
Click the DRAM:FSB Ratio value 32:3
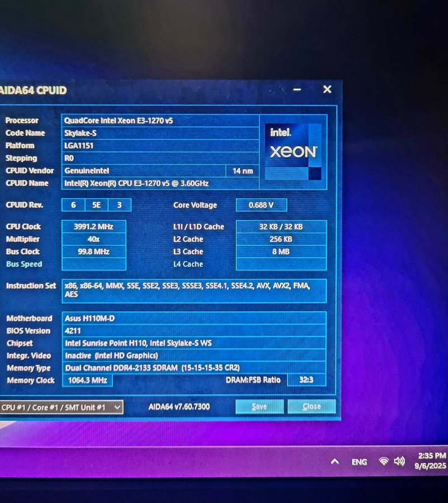click(306, 380)
